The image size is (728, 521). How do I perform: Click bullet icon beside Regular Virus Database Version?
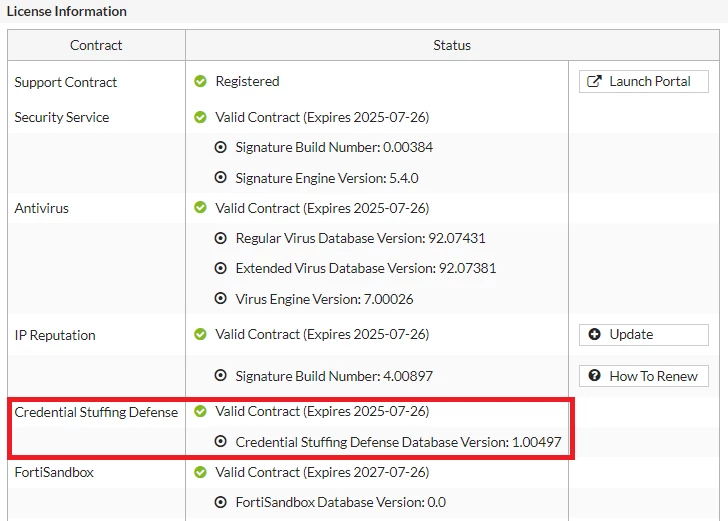click(x=221, y=238)
